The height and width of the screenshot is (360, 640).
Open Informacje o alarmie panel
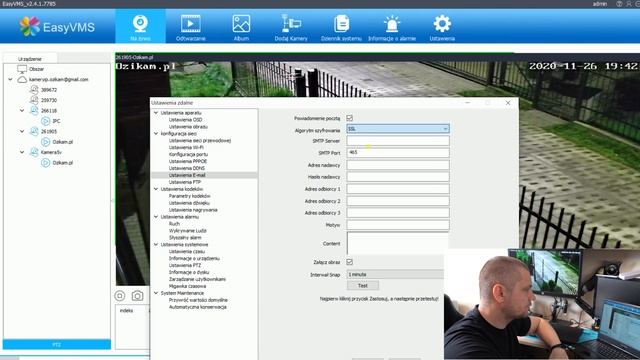(x=392, y=27)
